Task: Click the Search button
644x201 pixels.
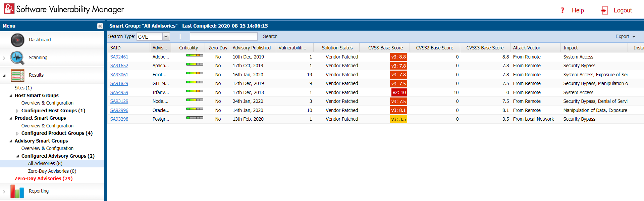Action: 270,36
